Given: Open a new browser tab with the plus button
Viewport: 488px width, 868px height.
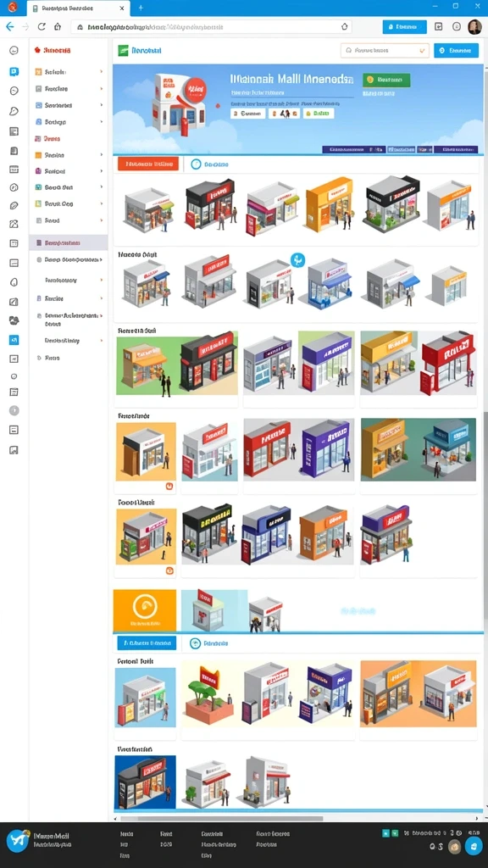Looking at the screenshot, I should point(141,8).
